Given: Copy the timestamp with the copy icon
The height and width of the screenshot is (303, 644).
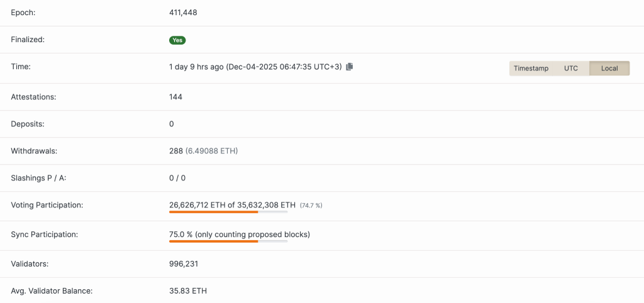Looking at the screenshot, I should coord(350,67).
